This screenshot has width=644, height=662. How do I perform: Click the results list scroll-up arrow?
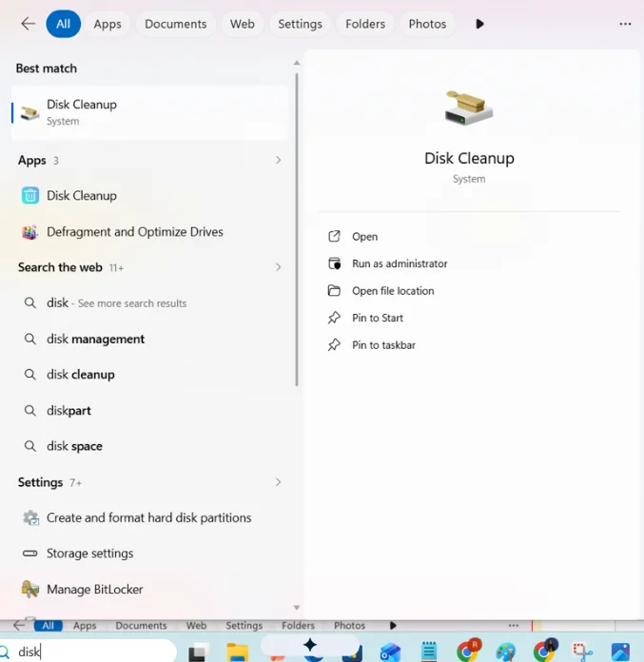click(297, 63)
